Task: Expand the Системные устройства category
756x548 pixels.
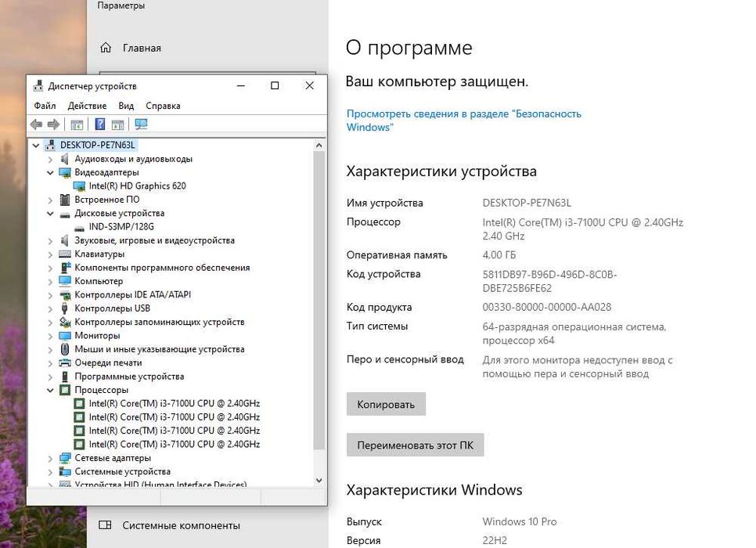Action: click(x=50, y=472)
